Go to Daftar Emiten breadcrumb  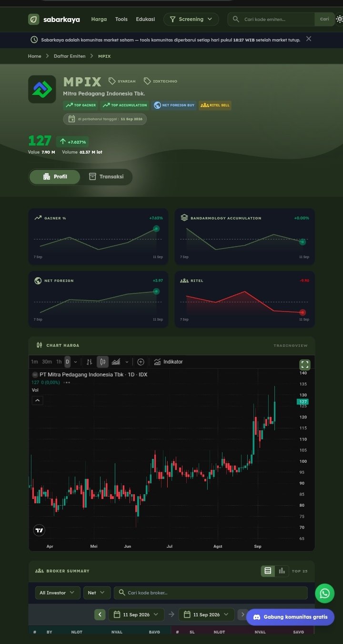pos(70,56)
